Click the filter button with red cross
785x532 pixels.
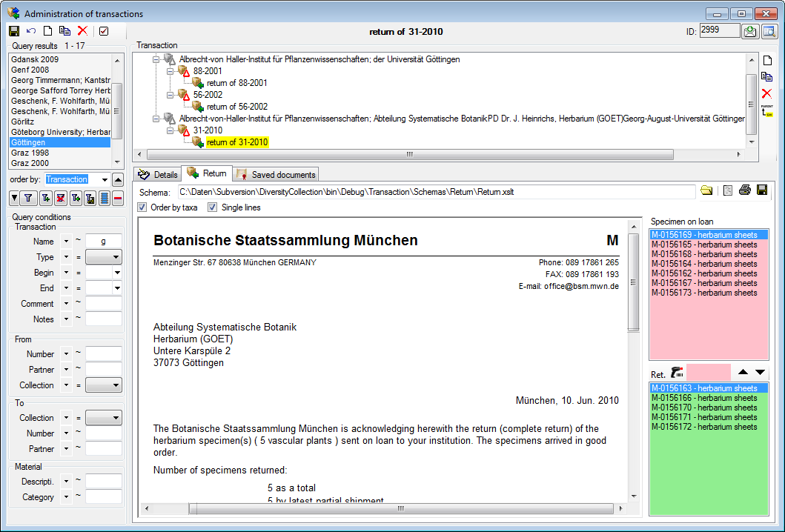61,198
